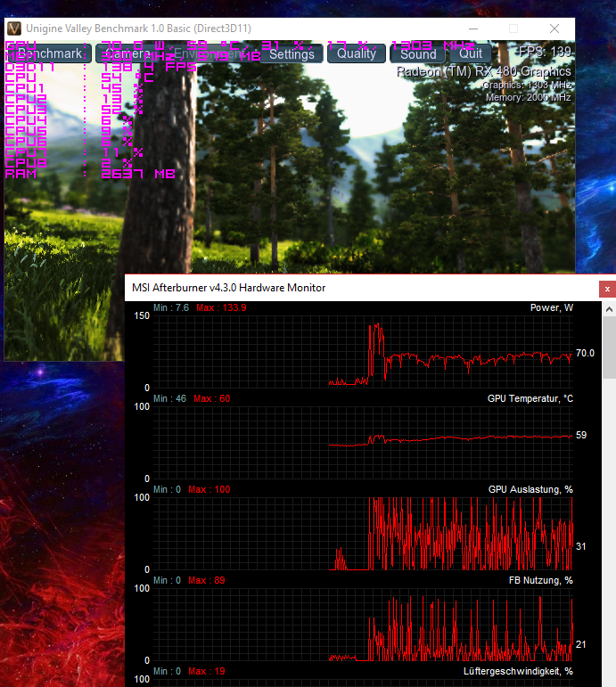Minimize the Unigine Valley window
This screenshot has height=687, width=616.
(473, 29)
